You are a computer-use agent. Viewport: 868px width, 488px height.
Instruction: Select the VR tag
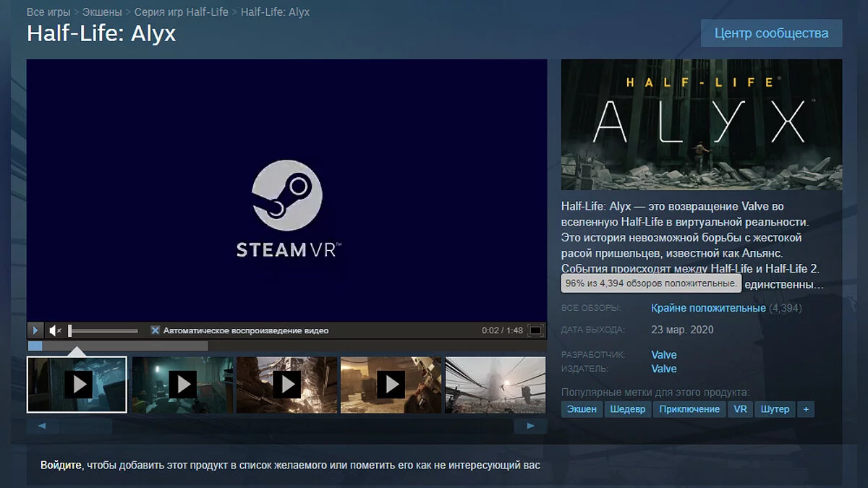[x=740, y=409]
